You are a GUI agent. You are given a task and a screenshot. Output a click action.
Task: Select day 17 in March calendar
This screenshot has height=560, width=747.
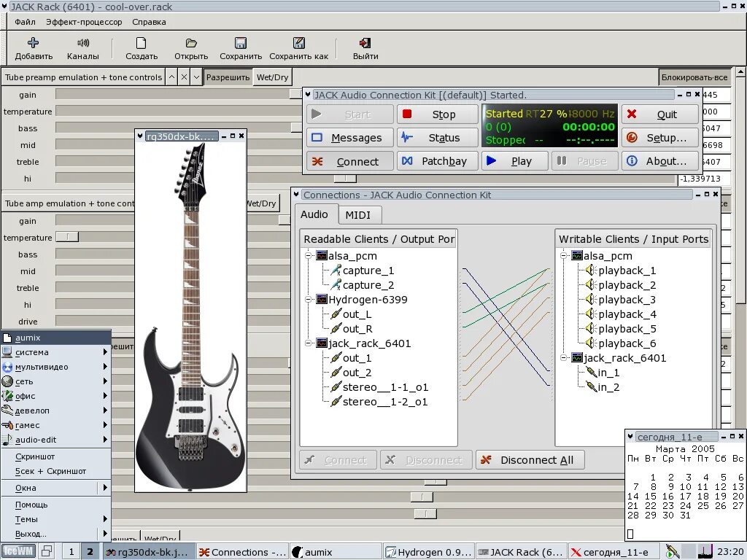coord(685,496)
